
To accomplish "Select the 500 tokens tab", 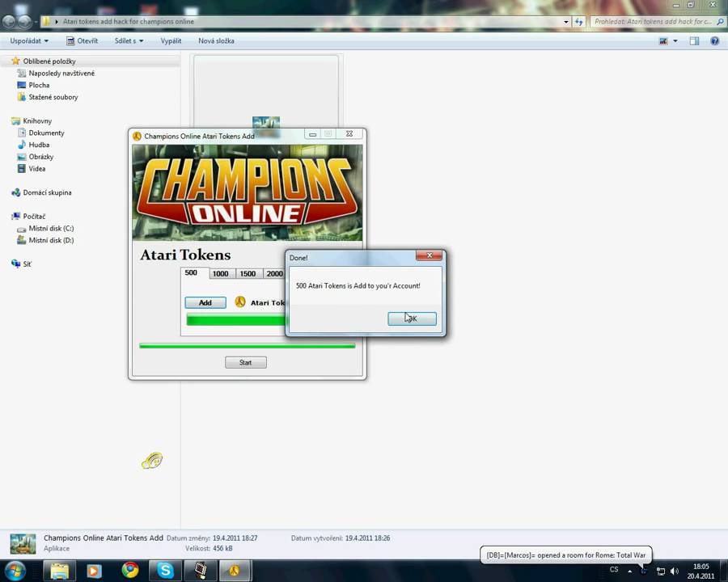I will pyautogui.click(x=191, y=273).
